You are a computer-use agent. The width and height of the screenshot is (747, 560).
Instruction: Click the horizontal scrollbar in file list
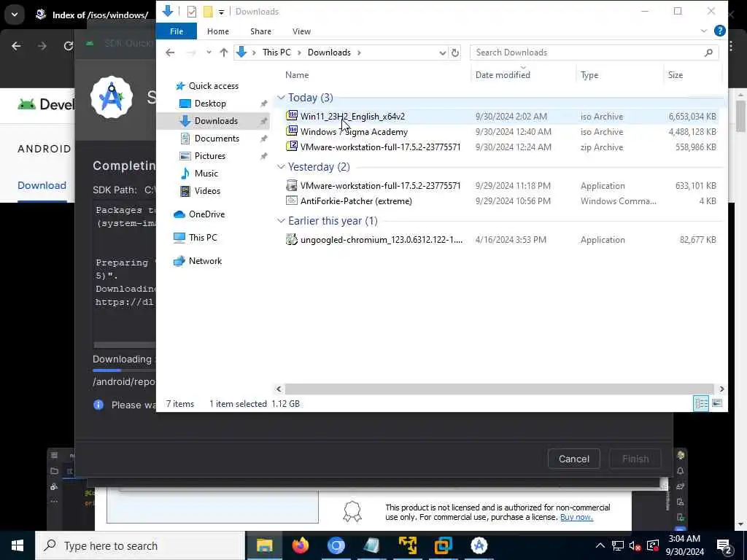499,389
